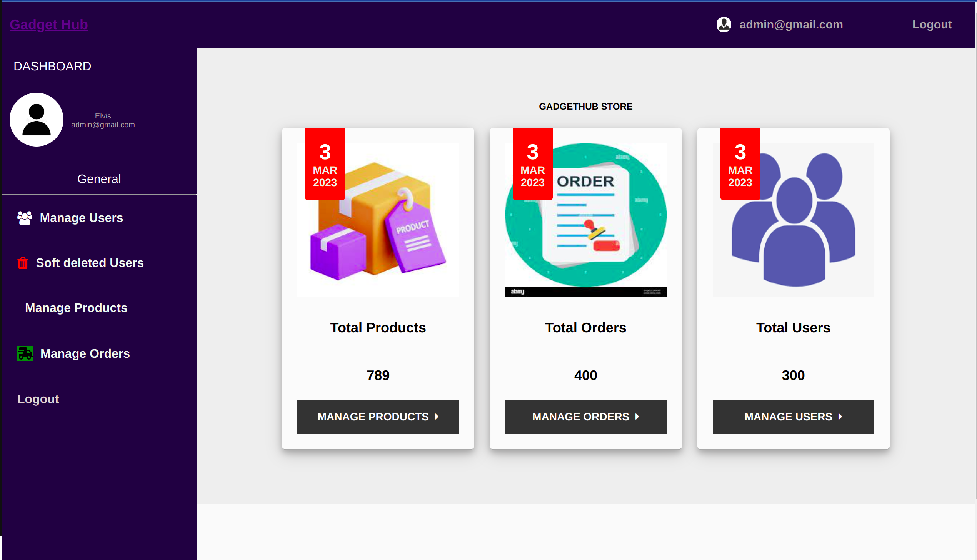Screen dimensions: 977x560
Task: Click the admin profile avatar icon
Action: [x=724, y=24]
